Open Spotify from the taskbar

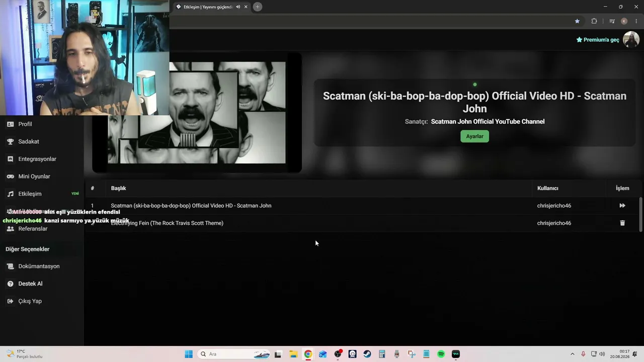click(441, 354)
